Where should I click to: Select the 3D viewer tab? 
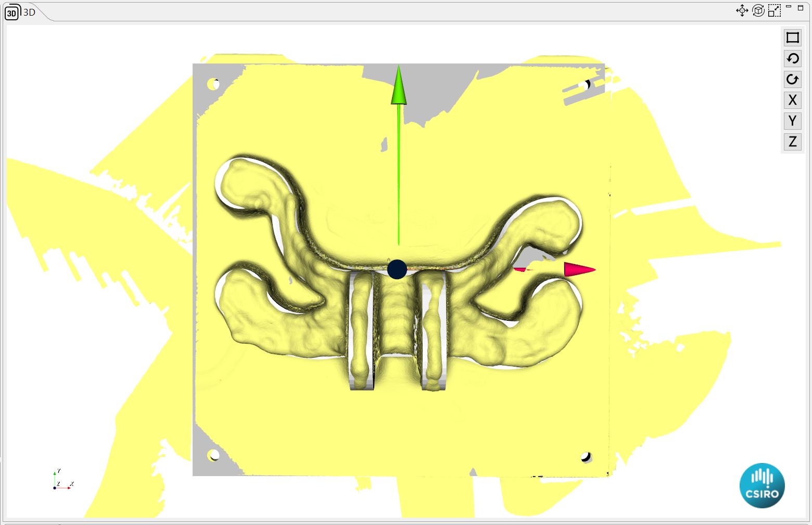click(x=29, y=14)
